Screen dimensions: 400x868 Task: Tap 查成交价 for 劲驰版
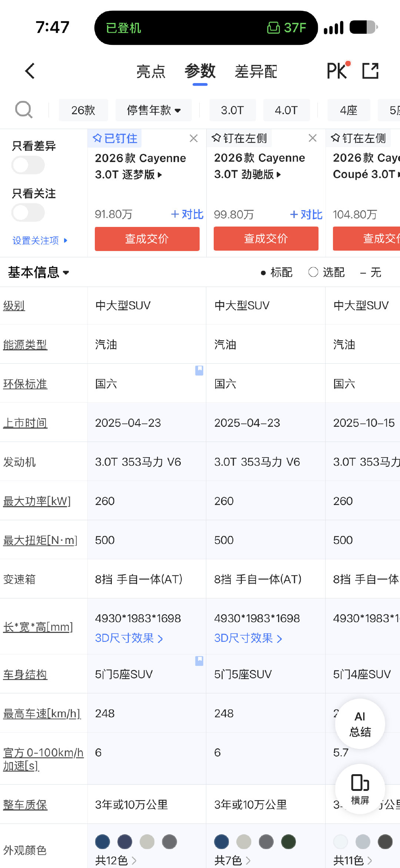[x=266, y=239]
